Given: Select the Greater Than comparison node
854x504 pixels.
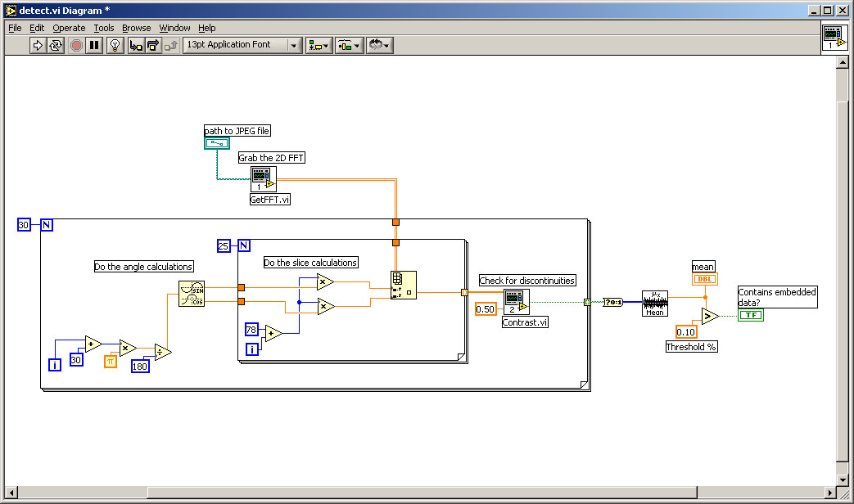Looking at the screenshot, I should tap(710, 316).
